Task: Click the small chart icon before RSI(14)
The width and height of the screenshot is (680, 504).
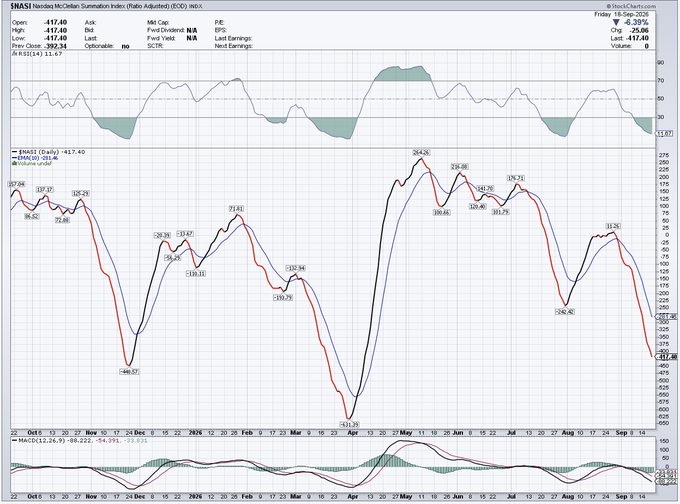Action: [14, 54]
